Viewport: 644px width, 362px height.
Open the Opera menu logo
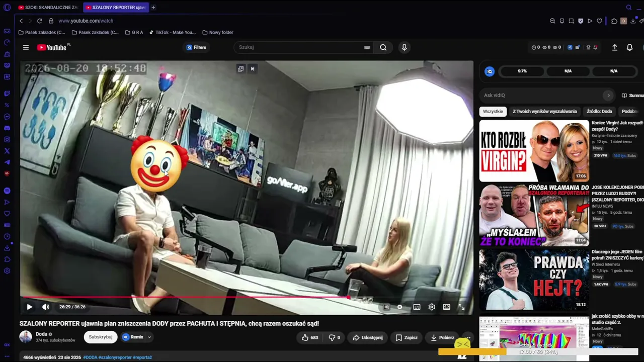pyautogui.click(x=7, y=8)
